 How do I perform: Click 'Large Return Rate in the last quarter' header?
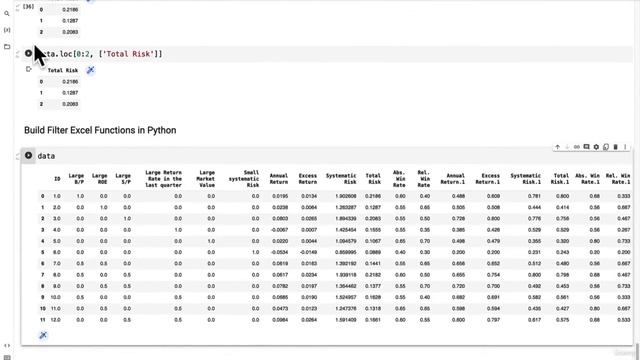[x=163, y=179]
